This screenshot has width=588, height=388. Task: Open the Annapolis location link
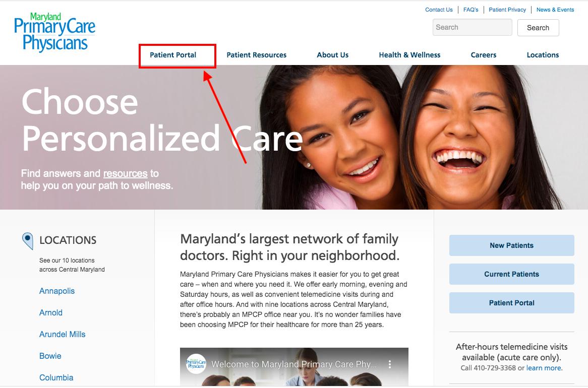coord(57,291)
